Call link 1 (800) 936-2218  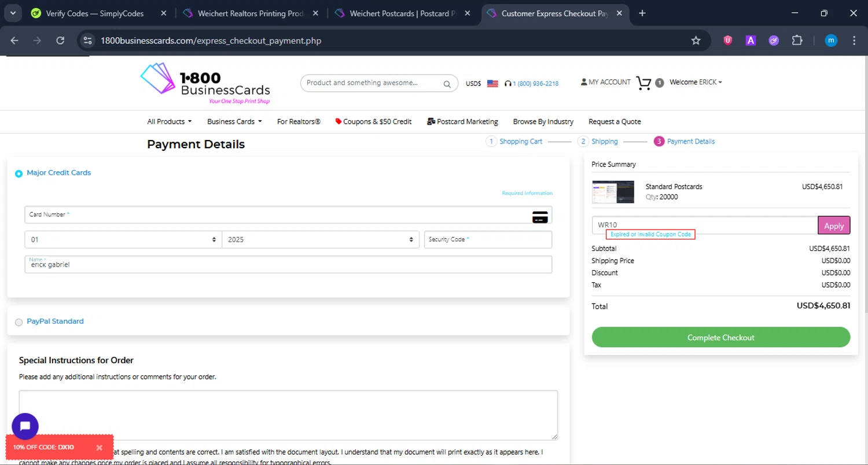coord(532,83)
